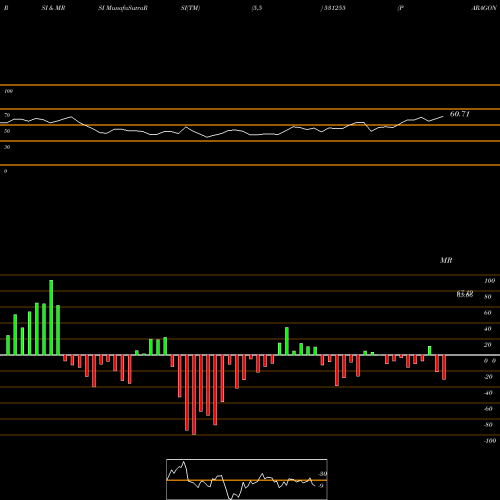Click the SI(TM) header text
This screenshot has height=500, width=500.
tap(190, 8)
